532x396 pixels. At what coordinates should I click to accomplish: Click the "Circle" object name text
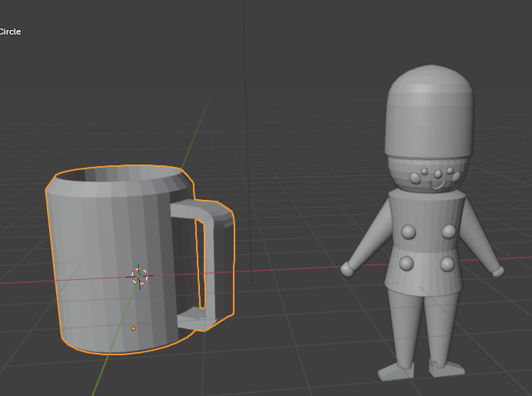coord(10,32)
